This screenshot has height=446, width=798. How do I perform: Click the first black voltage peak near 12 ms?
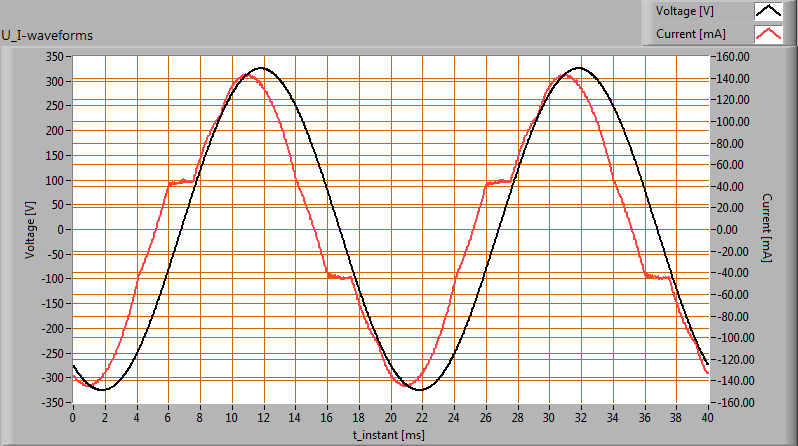point(261,68)
